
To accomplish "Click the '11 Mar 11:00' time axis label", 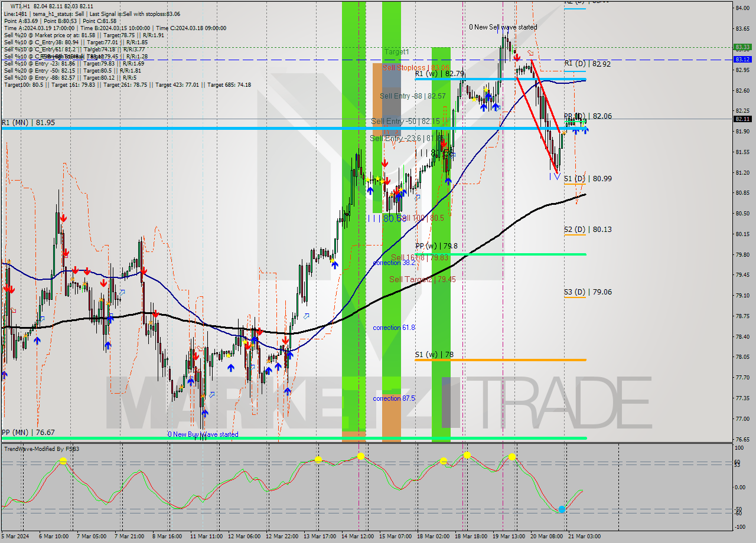I will point(206,536).
